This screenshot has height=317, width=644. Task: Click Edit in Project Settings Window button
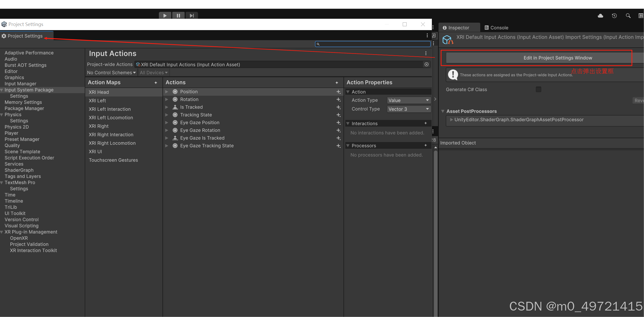(557, 58)
